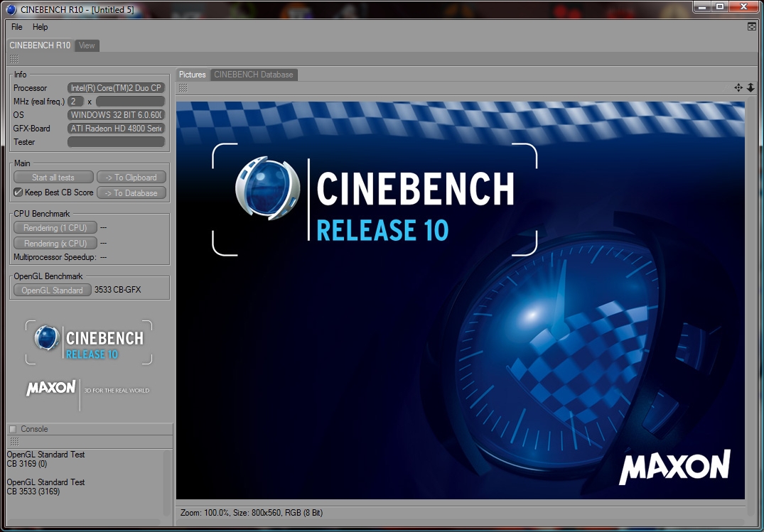Screen dimensions: 764x532
Task: Click the Console vertical scrollbar
Action: tap(167, 482)
